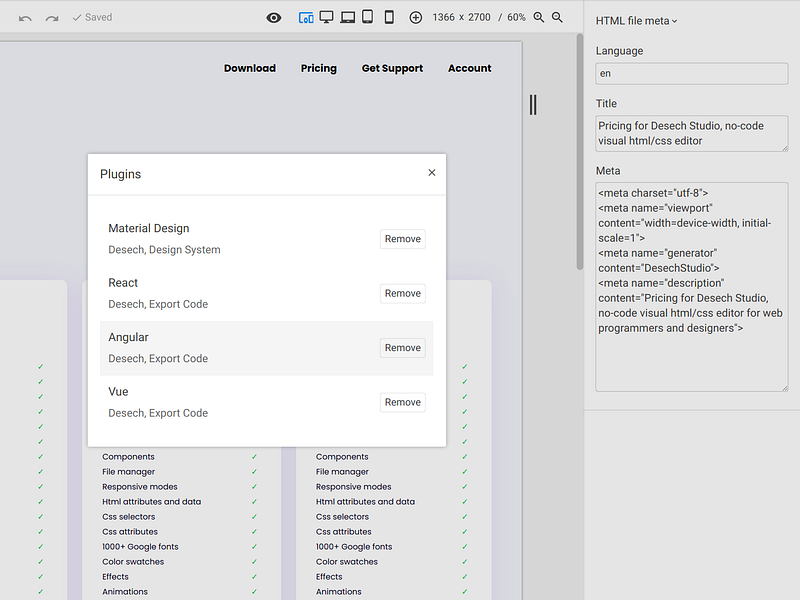The width and height of the screenshot is (800, 600).
Task: Click the Saved checkmark status
Action: pos(92,17)
